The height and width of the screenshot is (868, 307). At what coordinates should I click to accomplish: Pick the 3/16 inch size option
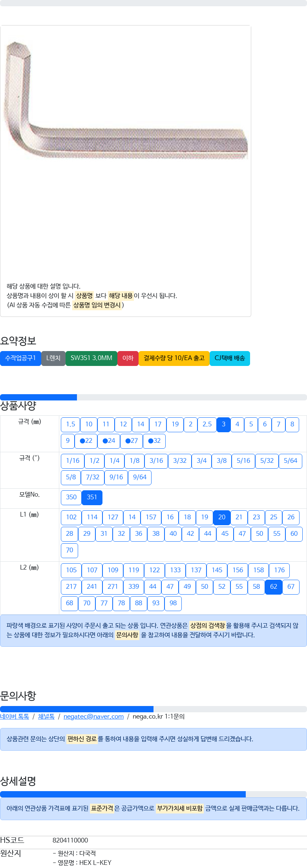156,461
